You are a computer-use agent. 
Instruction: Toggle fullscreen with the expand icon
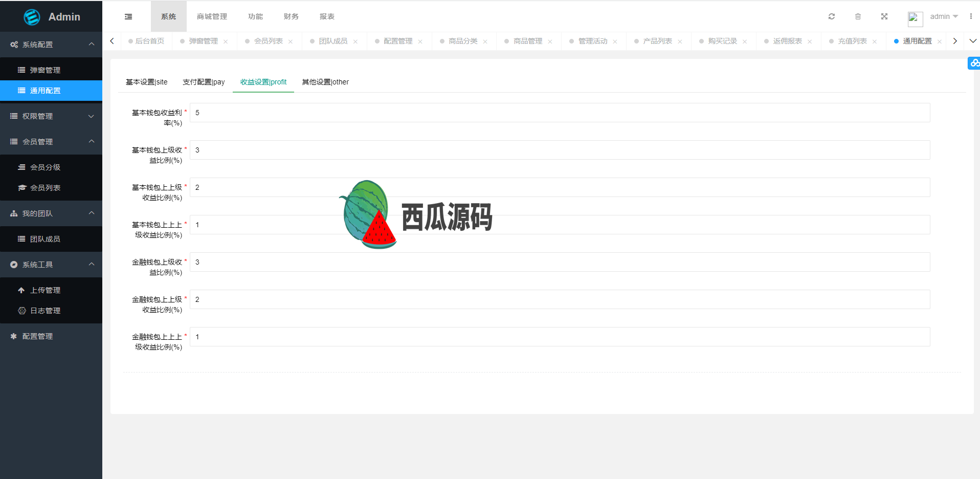coord(884,16)
